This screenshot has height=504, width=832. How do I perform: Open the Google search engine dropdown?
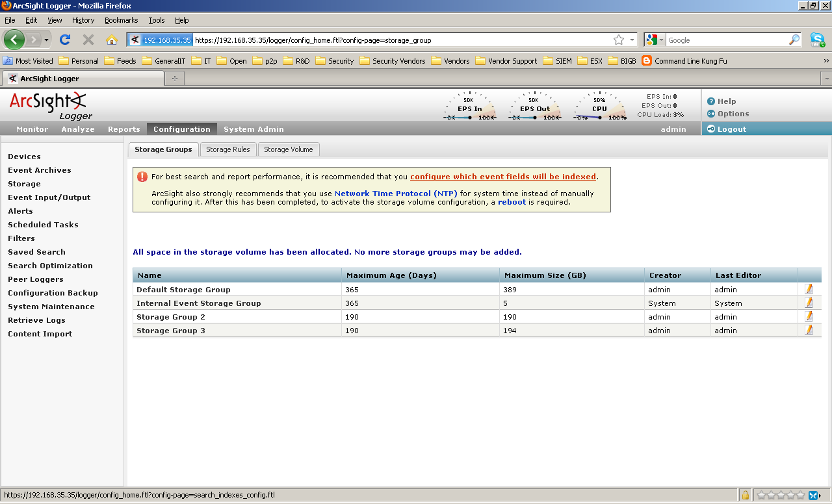pyautogui.click(x=655, y=40)
